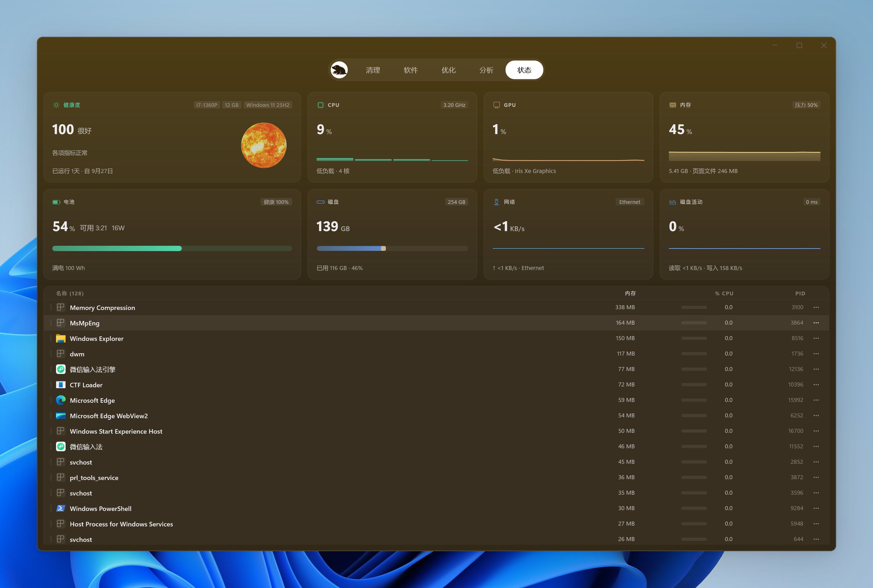The width and height of the screenshot is (873, 588).
Task: Open more options for Memory Compression
Action: pyautogui.click(x=816, y=307)
